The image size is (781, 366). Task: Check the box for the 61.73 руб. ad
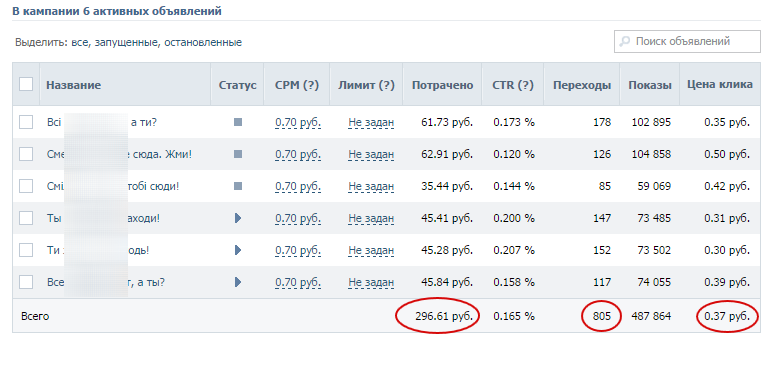(26, 122)
